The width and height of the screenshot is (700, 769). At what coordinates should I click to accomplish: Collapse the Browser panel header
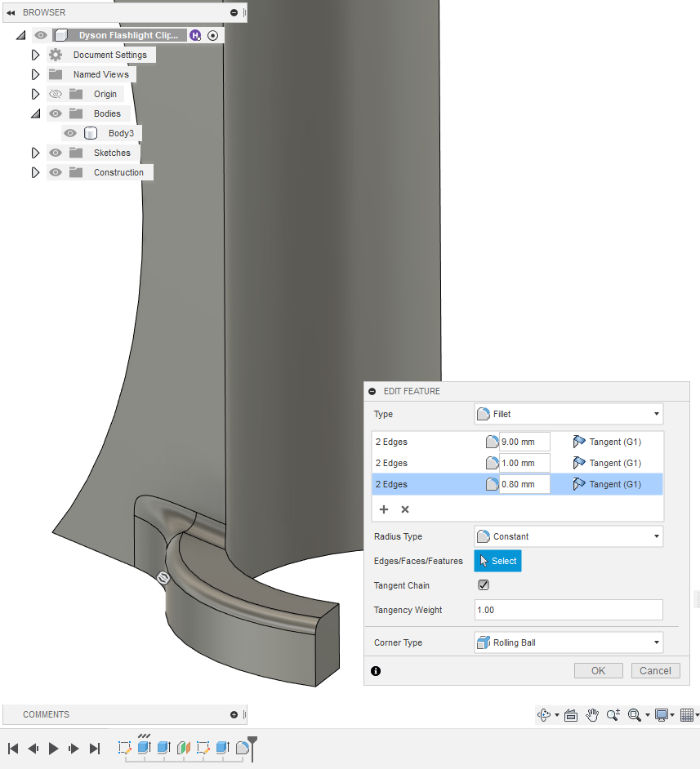click(x=11, y=12)
